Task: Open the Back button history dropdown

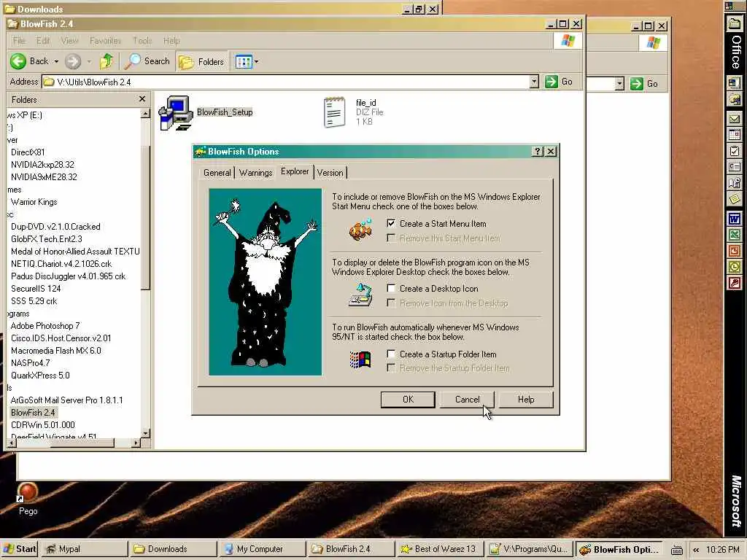Action: tap(56, 61)
